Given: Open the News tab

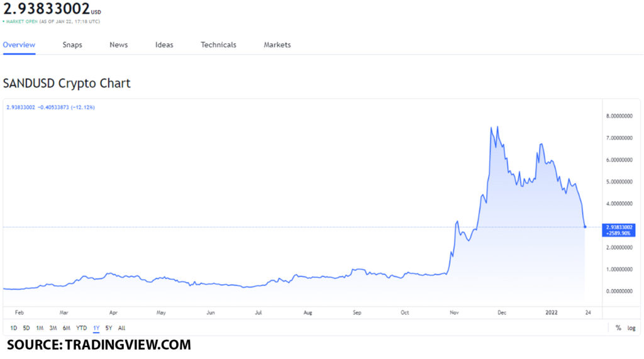Looking at the screenshot, I should [x=119, y=45].
